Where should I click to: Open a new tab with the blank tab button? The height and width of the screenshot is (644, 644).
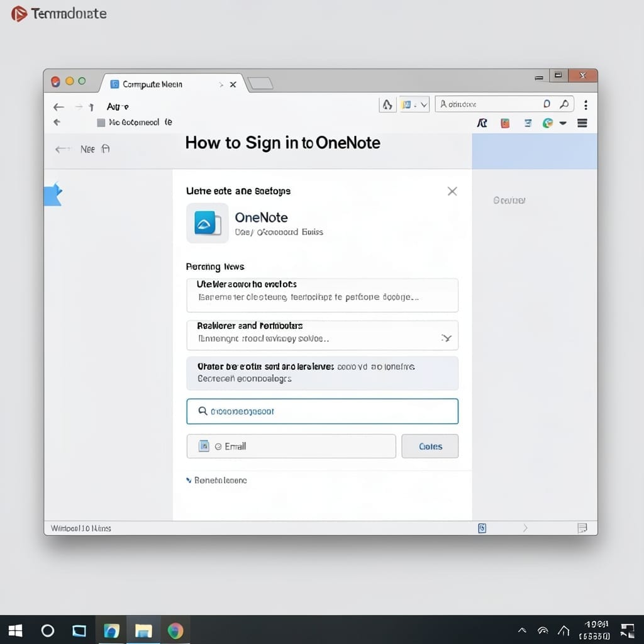click(260, 84)
